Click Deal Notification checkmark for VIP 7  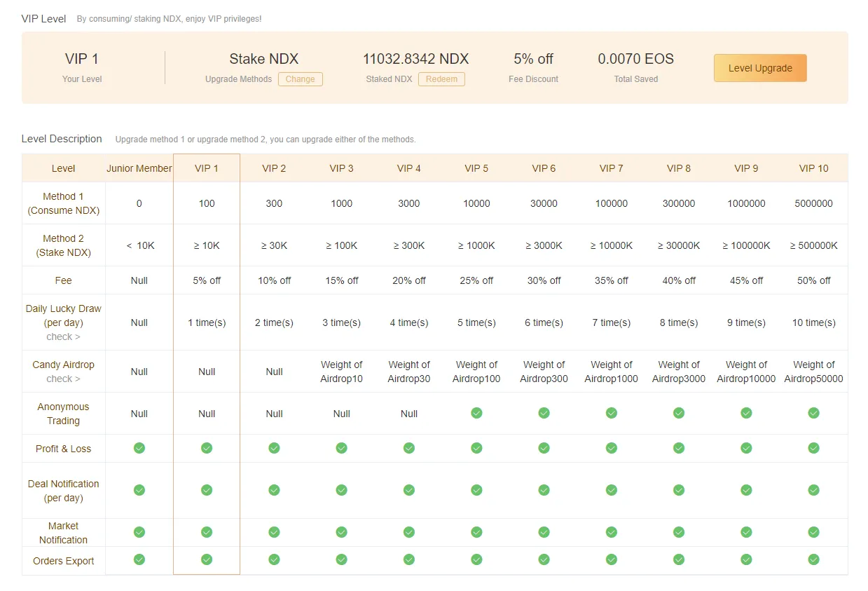pyautogui.click(x=612, y=490)
